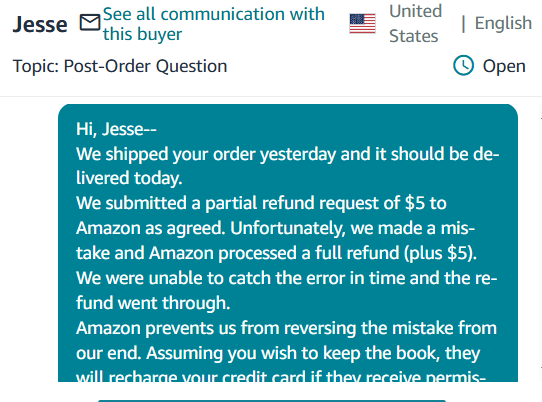Viewport: 542px width, 402px height.
Task: Open See all communication with this buyer
Action: [x=214, y=24]
